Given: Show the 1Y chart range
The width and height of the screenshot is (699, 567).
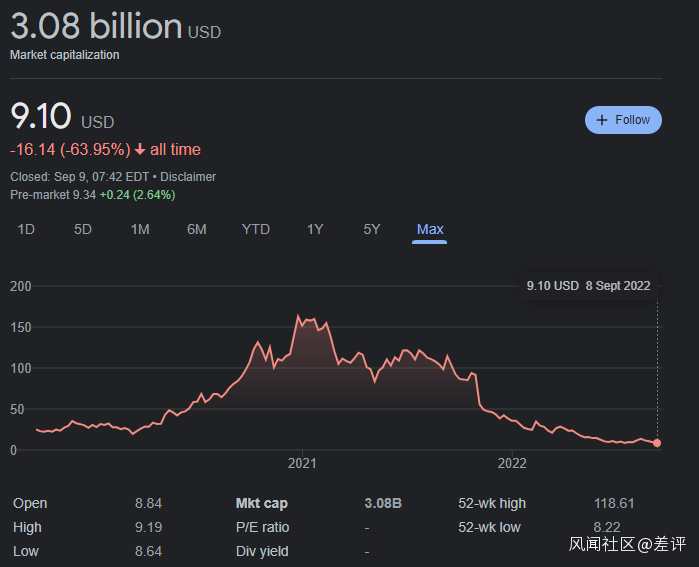Looking at the screenshot, I should (x=315, y=229).
